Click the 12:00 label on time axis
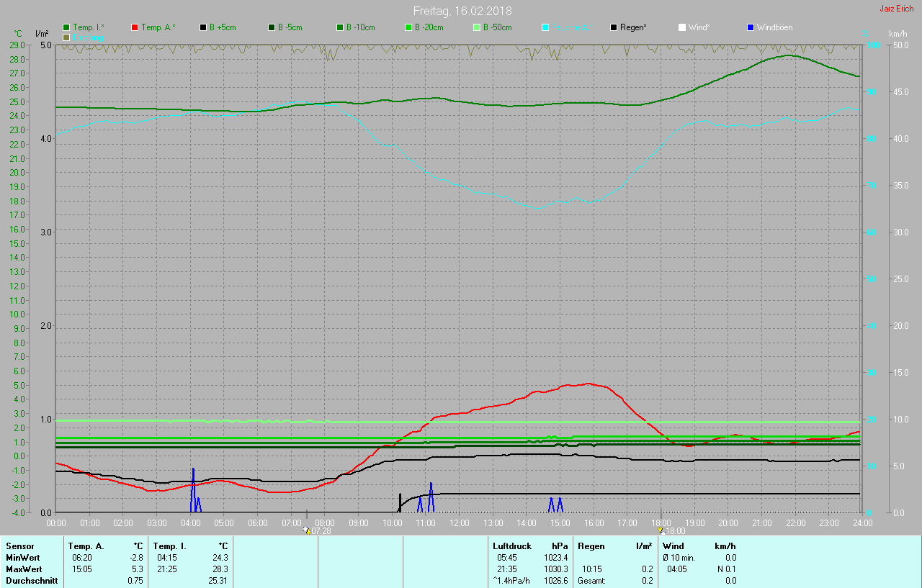922x588 pixels. point(460,523)
